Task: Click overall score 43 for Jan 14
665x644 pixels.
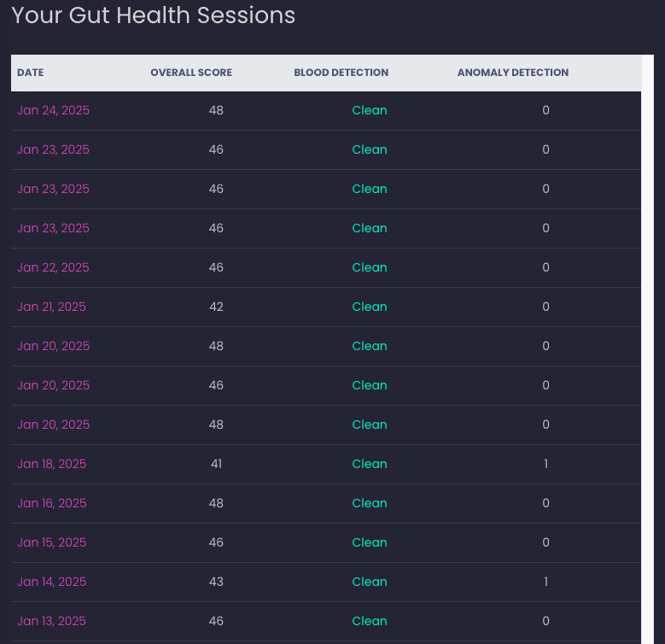Action: click(x=216, y=582)
